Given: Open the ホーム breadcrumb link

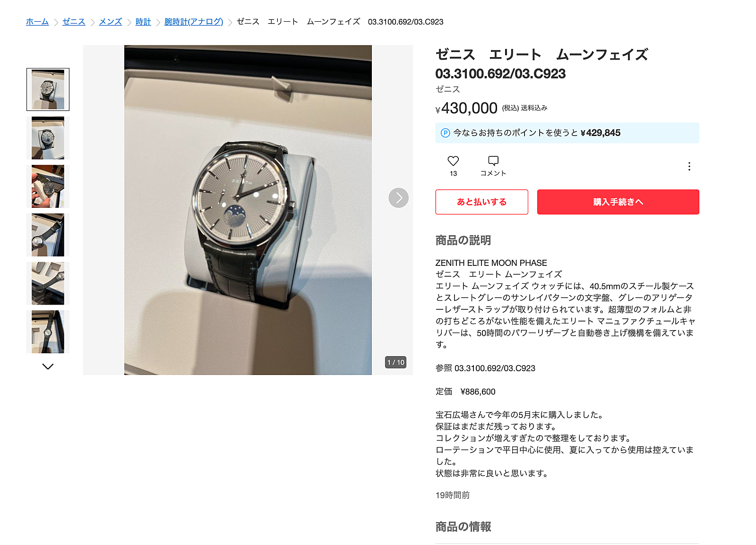Looking at the screenshot, I should pyautogui.click(x=37, y=22).
